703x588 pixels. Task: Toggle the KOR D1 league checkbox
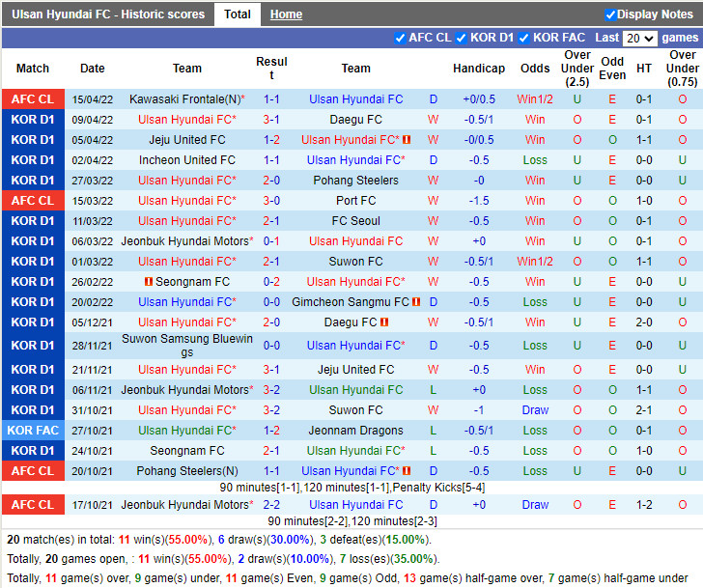pyautogui.click(x=462, y=38)
